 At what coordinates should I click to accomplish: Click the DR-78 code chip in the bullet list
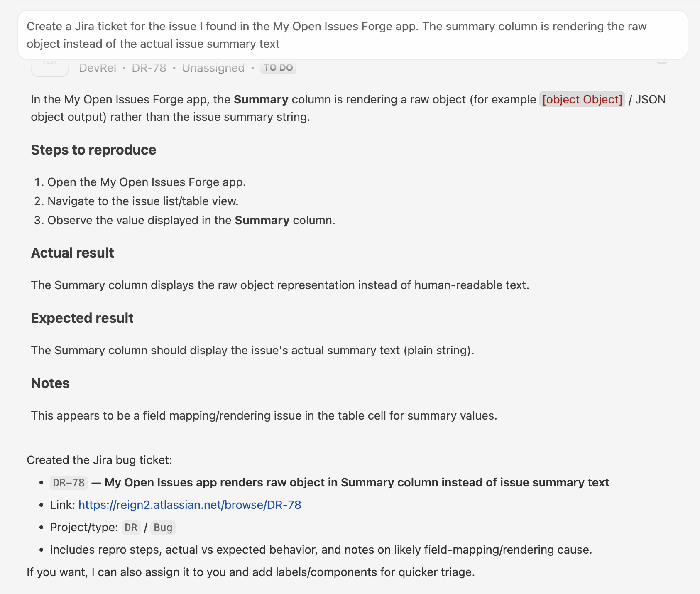coord(69,483)
